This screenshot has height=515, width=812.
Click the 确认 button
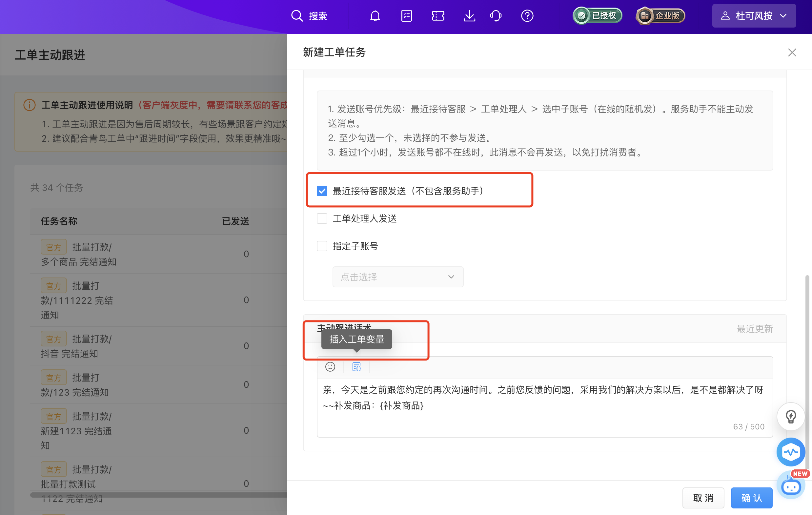(752, 498)
